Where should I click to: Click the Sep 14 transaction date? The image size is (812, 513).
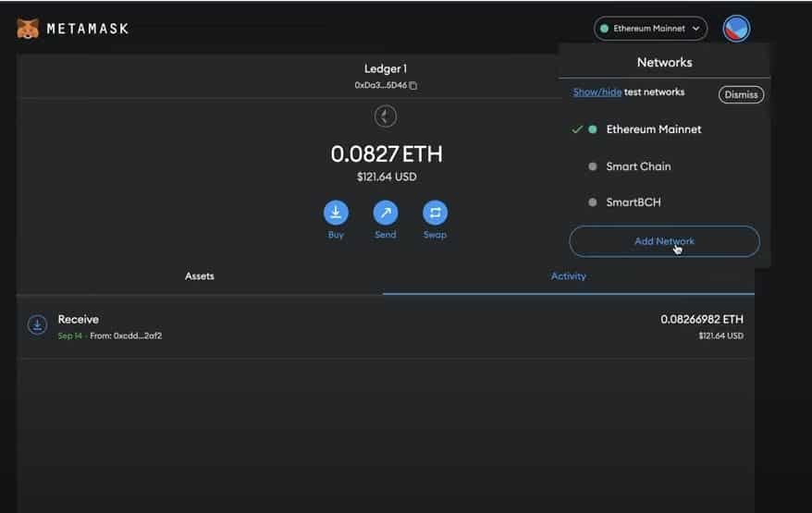(70, 336)
